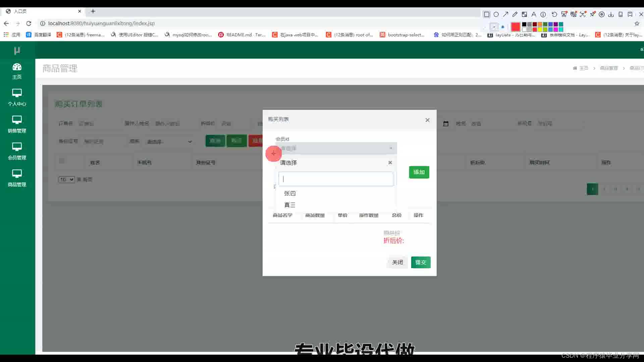Pick the yellow color swatch
The width and height of the screenshot is (644, 362).
540,29
